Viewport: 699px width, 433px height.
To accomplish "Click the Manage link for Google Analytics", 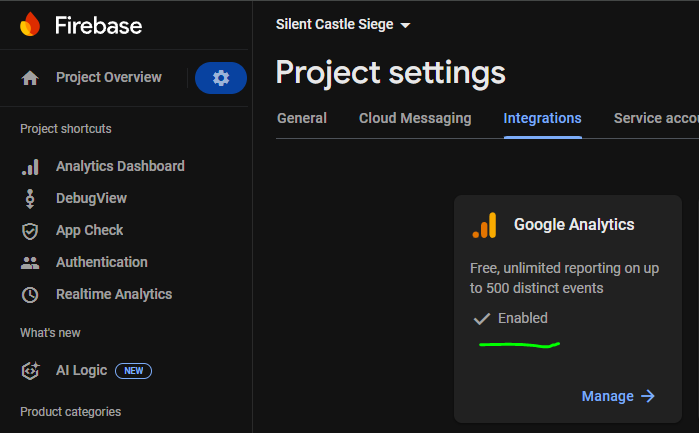I will click(618, 396).
